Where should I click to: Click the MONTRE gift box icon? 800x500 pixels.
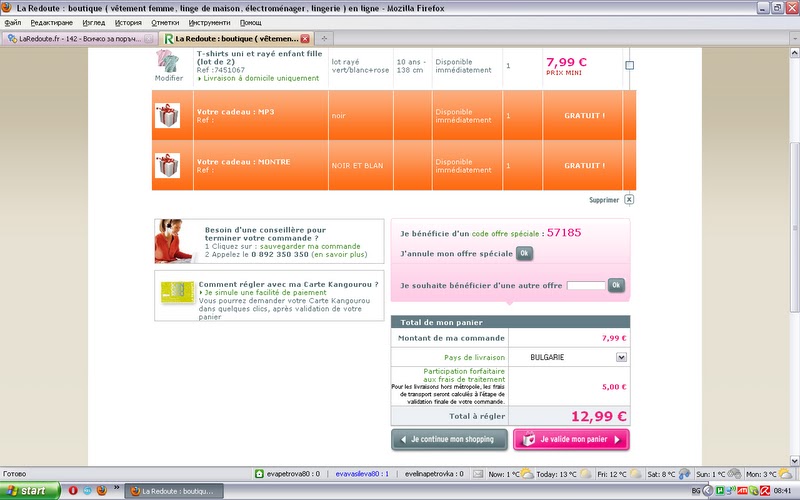pos(167,165)
